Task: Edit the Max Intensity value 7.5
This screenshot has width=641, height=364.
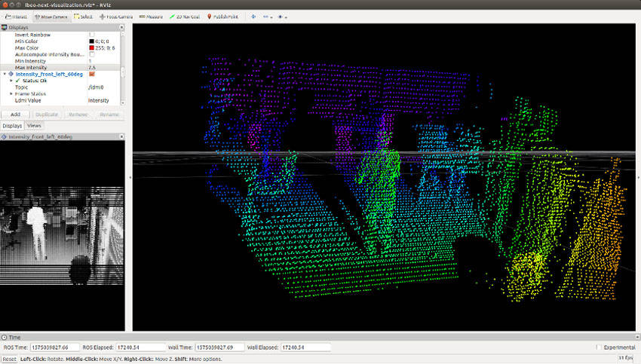Action: (x=104, y=67)
